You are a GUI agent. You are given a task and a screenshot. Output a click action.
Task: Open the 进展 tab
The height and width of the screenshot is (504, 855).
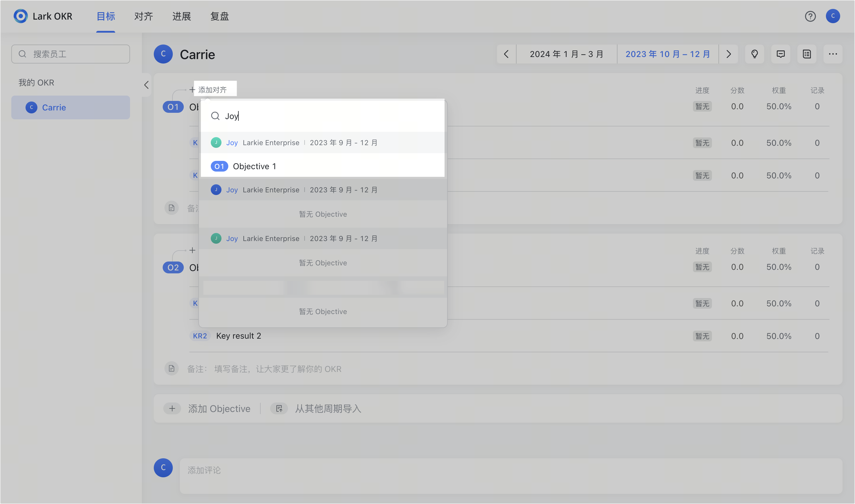point(182,16)
